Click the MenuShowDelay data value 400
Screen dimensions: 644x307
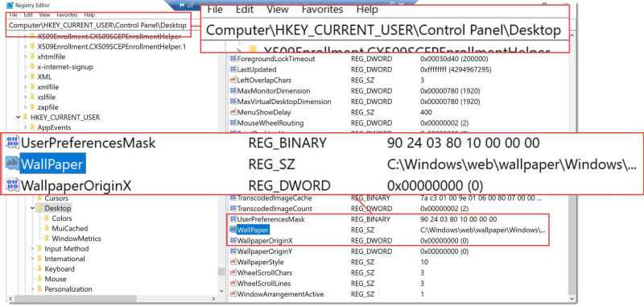[426, 112]
